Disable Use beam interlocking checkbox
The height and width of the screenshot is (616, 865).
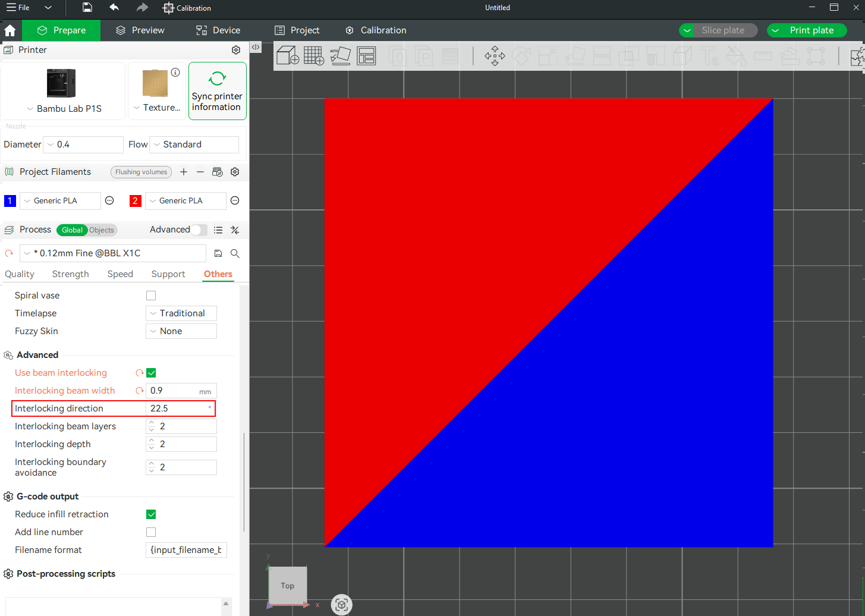151,373
